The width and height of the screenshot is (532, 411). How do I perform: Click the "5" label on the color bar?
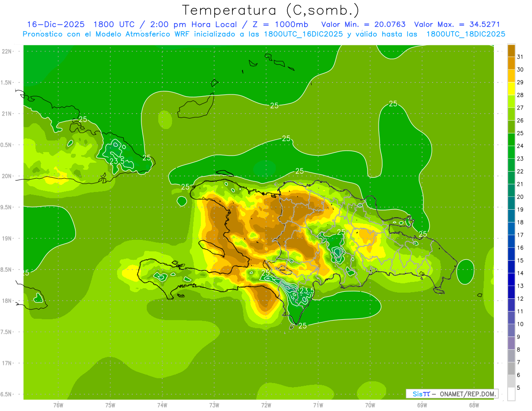tap(519, 388)
